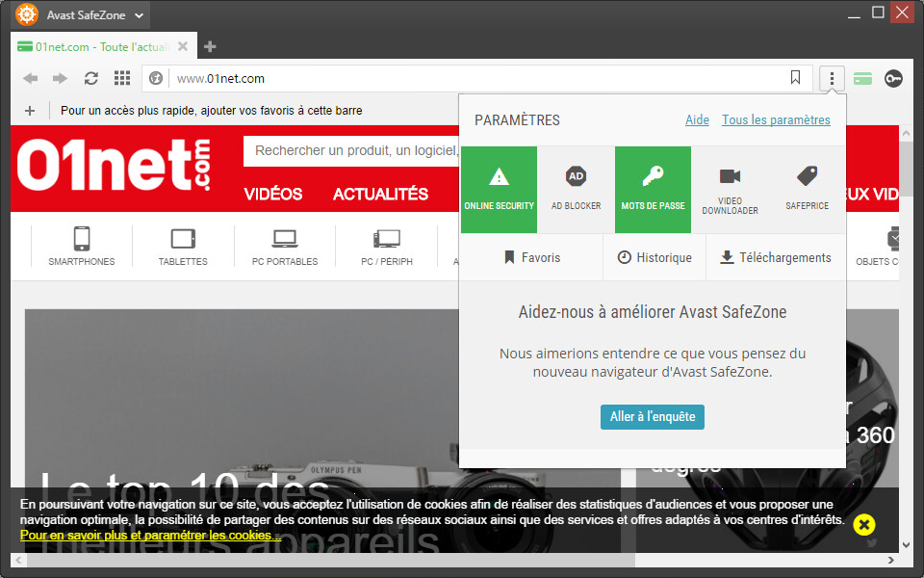
Task: Open the Tous les paramètres link
Action: point(776,120)
